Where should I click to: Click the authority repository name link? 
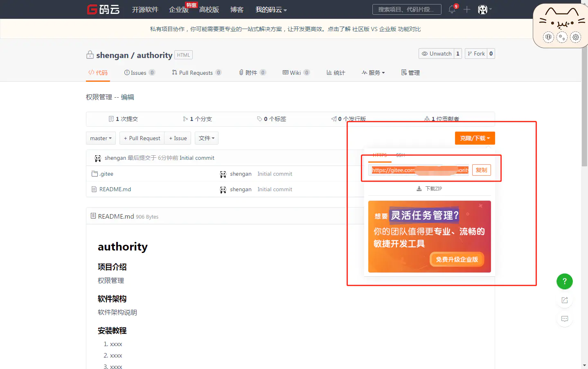click(x=154, y=55)
